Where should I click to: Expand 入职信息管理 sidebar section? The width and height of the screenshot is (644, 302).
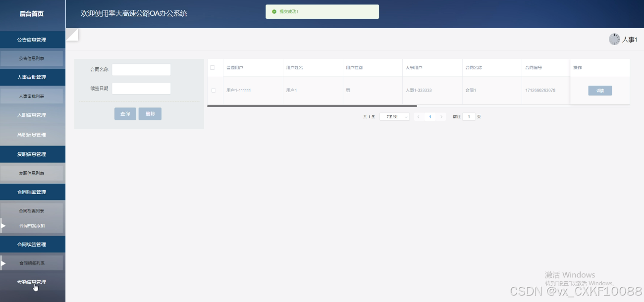(33, 115)
